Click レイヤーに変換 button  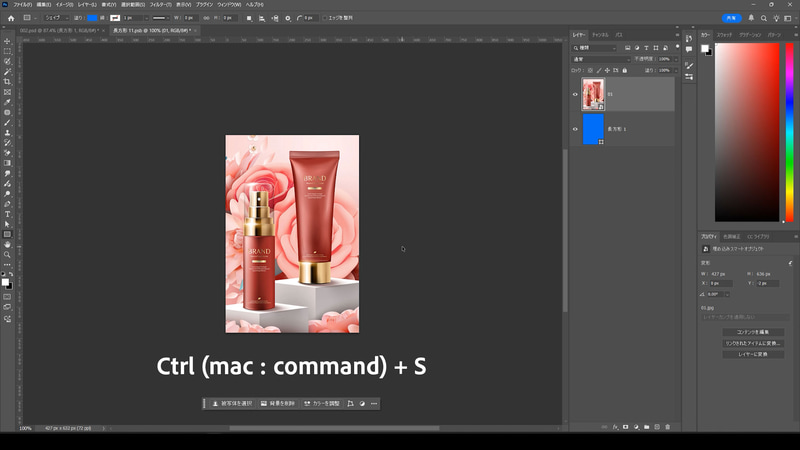pyautogui.click(x=753, y=354)
